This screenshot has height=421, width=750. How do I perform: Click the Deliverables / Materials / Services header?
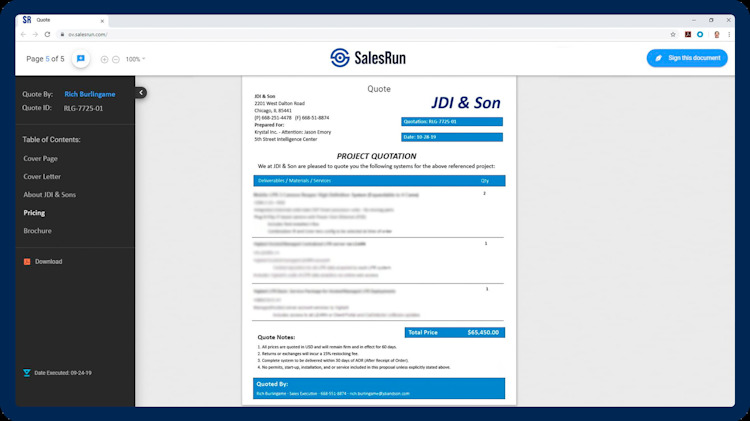[294, 181]
